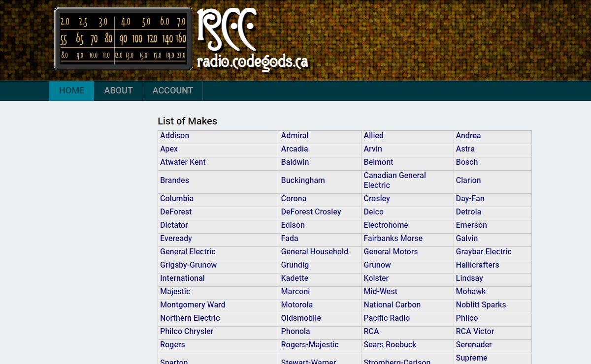Open the RCA Victor link

click(475, 332)
